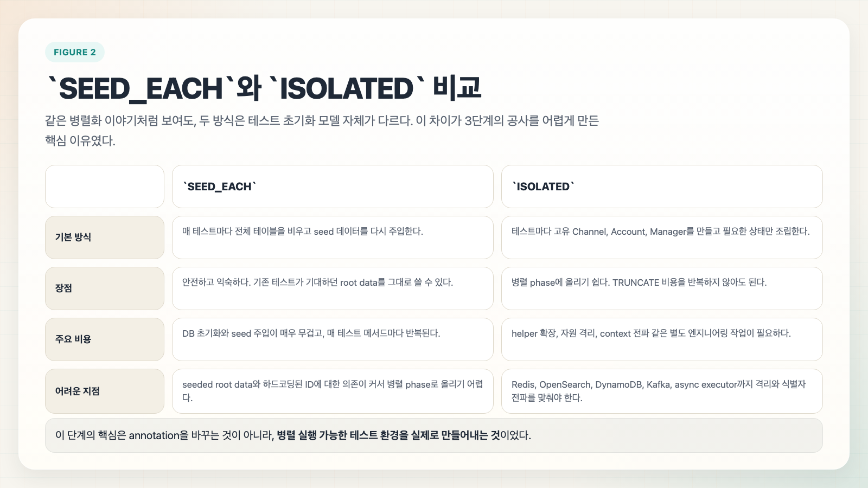This screenshot has height=488, width=868.
Task: Select the SEED_EACH 장점 cell about root data
Action: [x=332, y=288]
